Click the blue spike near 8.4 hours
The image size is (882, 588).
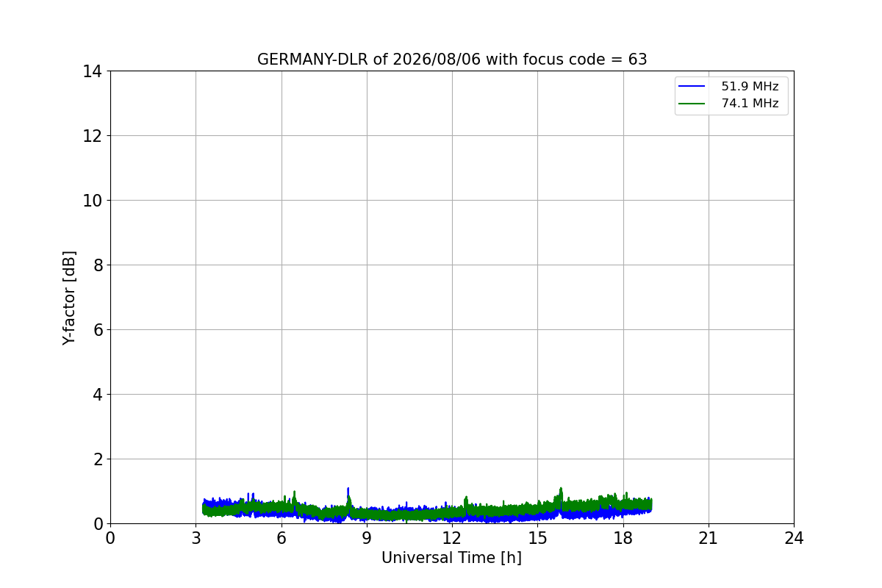[x=348, y=492]
